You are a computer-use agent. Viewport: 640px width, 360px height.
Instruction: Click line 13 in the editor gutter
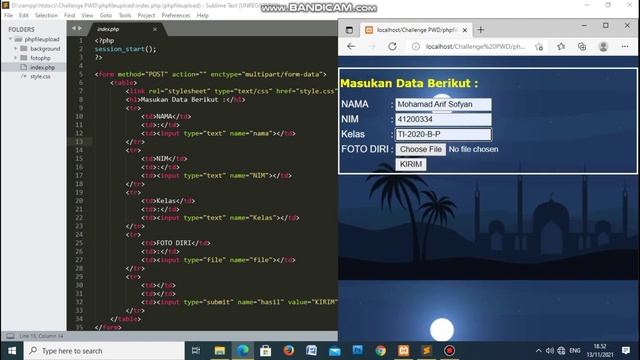tap(79, 142)
